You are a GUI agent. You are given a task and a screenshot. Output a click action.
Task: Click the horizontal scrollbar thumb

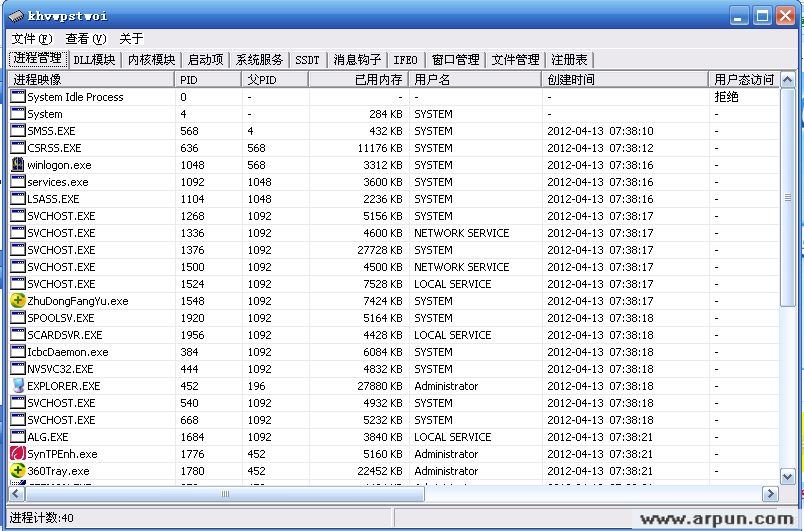(225, 494)
